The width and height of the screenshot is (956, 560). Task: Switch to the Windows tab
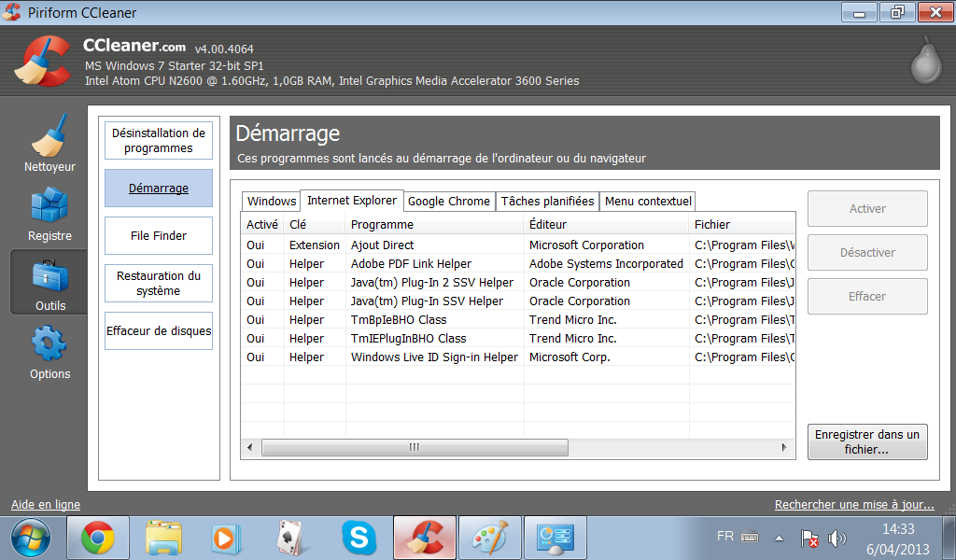[272, 201]
